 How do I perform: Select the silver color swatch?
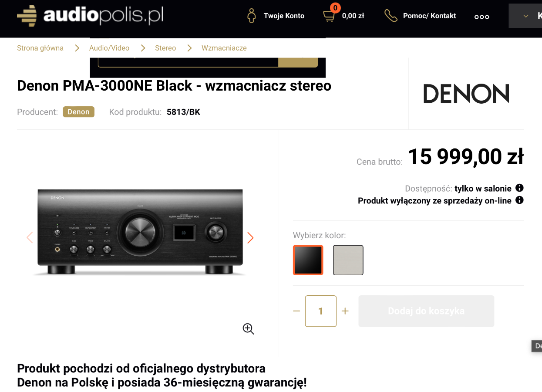pyautogui.click(x=348, y=260)
